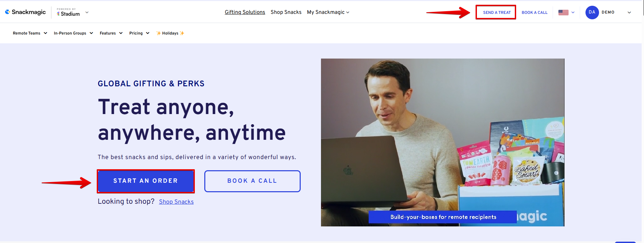This screenshot has height=243, width=644.
Task: Open the US flag country selector
Action: 566,13
